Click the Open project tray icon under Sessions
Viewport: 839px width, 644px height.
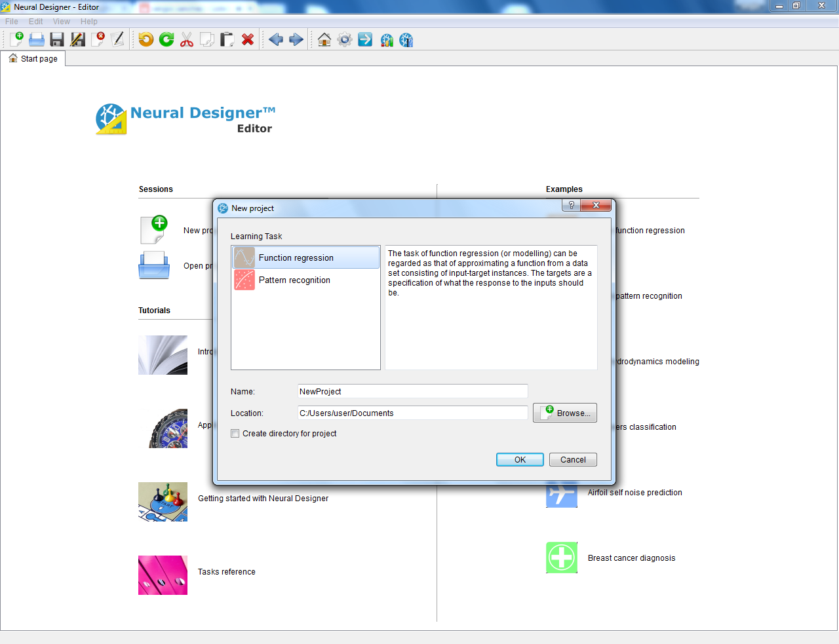pyautogui.click(x=154, y=265)
